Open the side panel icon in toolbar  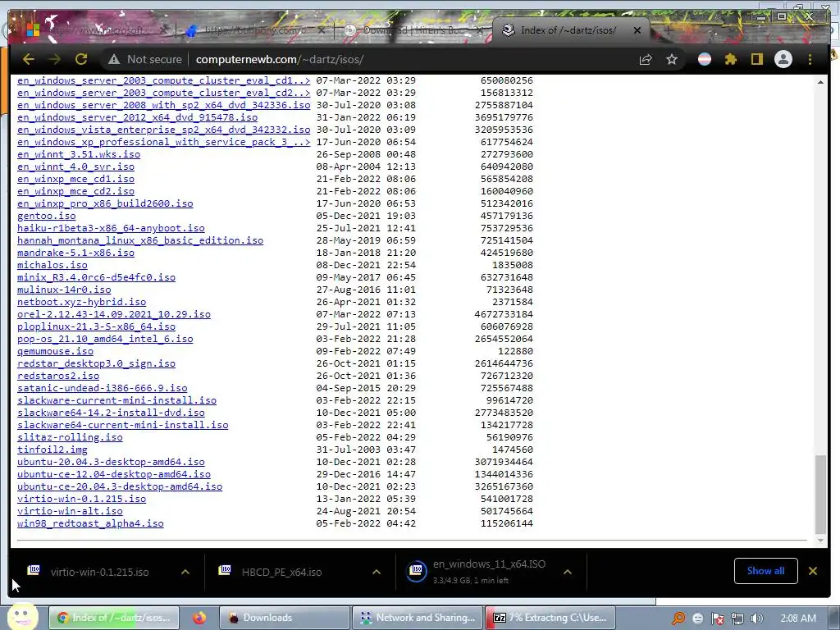(x=756, y=59)
